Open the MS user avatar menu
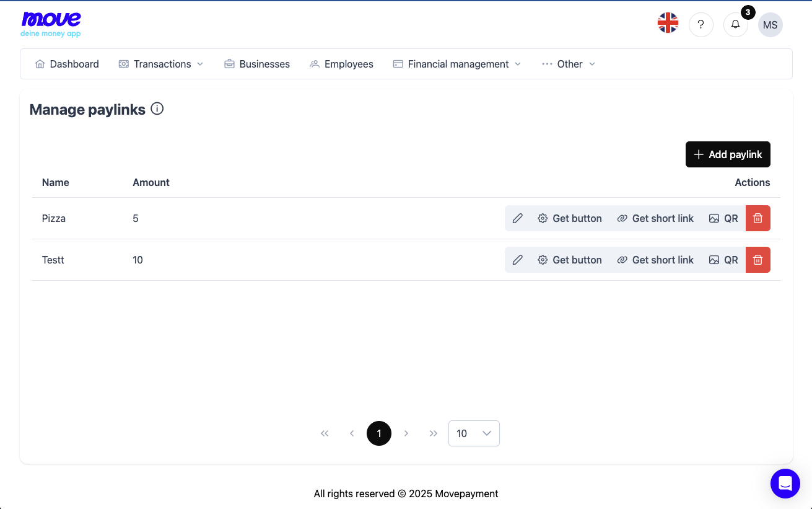 click(771, 25)
